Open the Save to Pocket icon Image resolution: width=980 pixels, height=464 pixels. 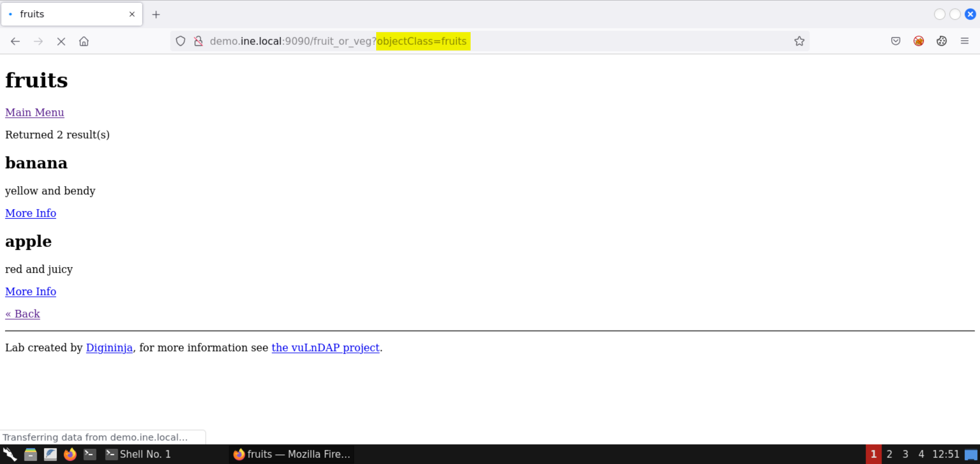tap(896, 41)
